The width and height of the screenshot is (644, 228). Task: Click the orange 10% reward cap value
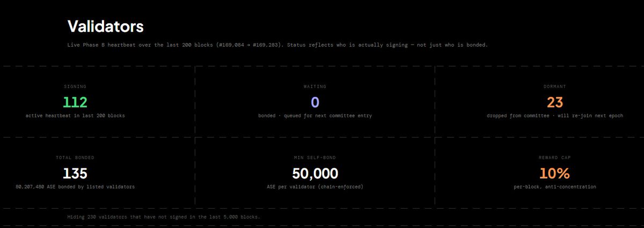[555, 173]
